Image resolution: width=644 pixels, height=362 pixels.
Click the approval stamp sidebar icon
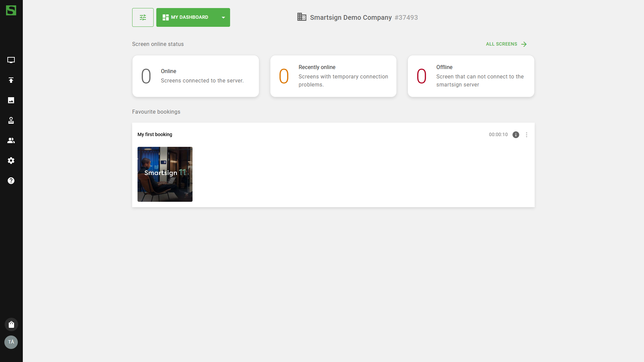(11, 120)
